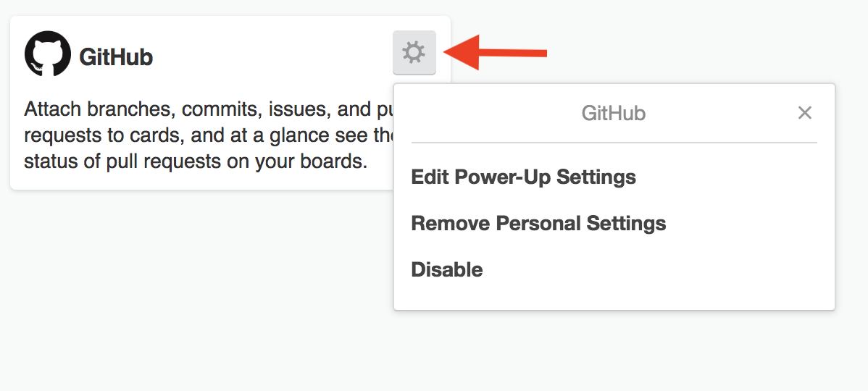Click the bold GitHub card title
868x391 pixels.
[x=116, y=57]
